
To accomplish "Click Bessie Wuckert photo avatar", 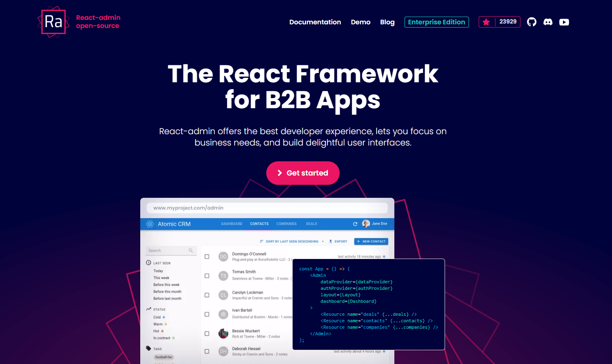I will (223, 334).
